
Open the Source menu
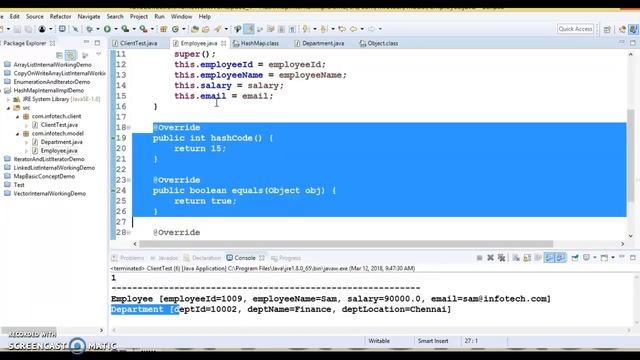tap(35, 16)
